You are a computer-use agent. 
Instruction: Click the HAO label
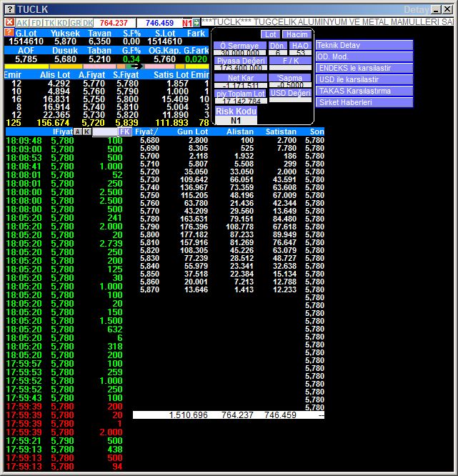pos(300,46)
